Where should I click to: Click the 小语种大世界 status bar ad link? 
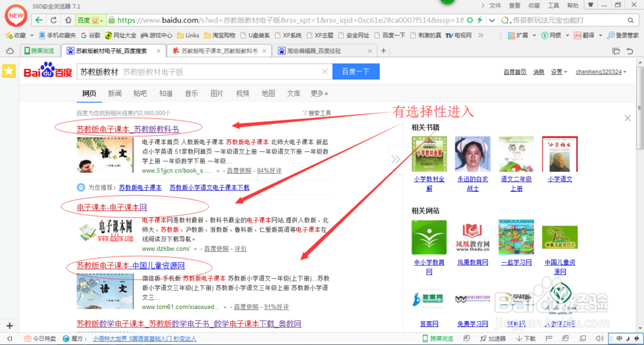coord(144,339)
